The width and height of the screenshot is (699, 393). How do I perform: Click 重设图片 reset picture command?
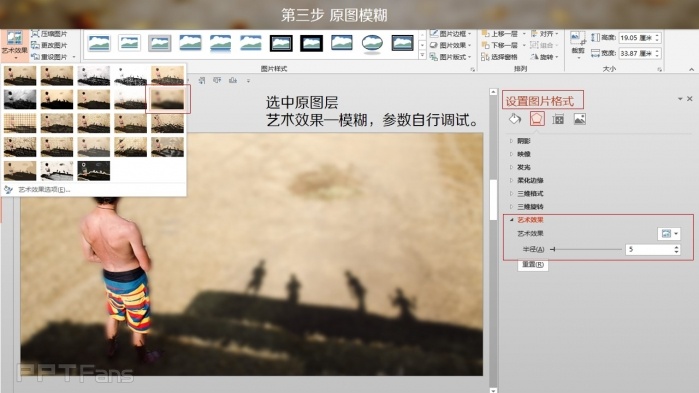(49, 57)
